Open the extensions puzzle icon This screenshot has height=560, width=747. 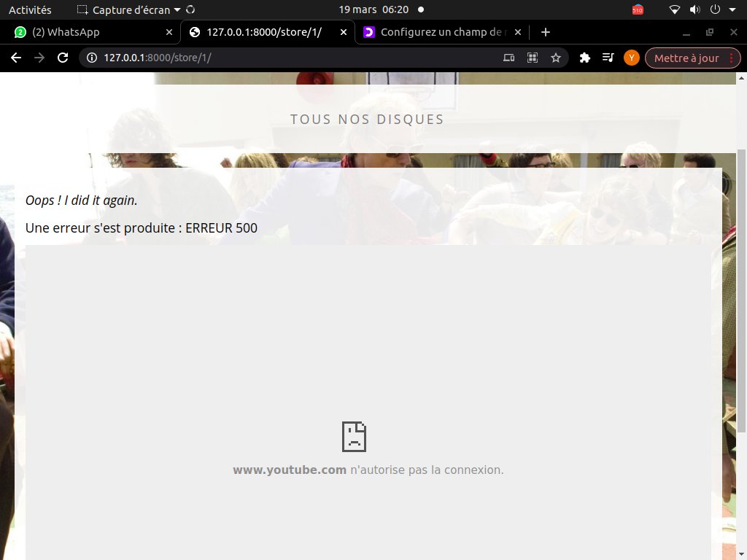click(584, 58)
